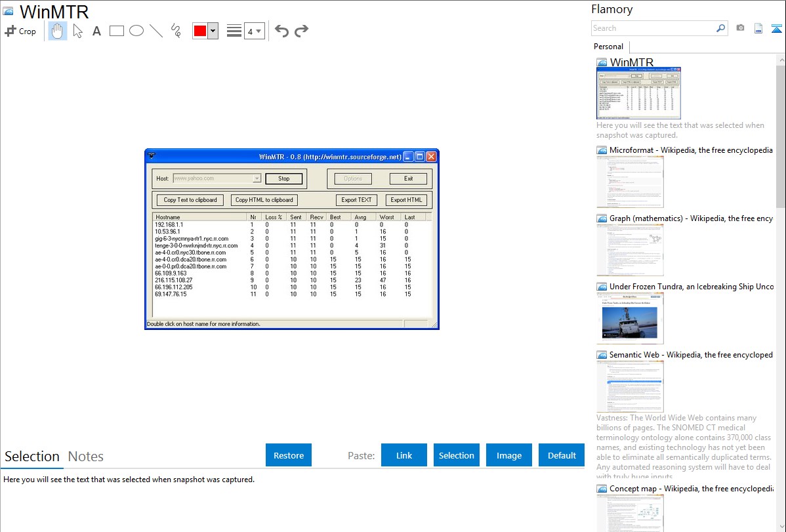Viewport: 786px width, 532px height.
Task: Click the Worst column header
Action: click(388, 217)
